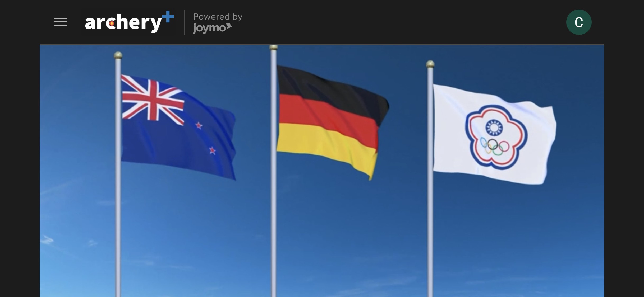Click the "Powered by" text
This screenshot has height=297, width=644.
point(218,17)
